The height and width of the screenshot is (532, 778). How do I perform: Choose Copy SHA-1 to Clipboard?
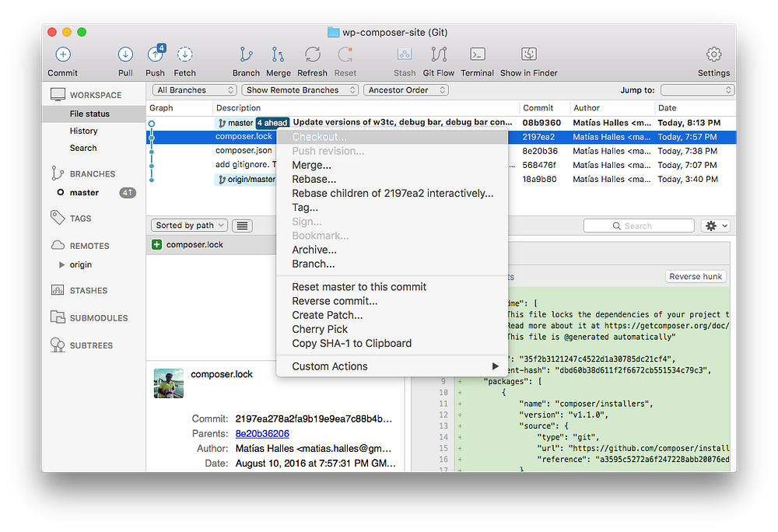[x=391, y=343]
